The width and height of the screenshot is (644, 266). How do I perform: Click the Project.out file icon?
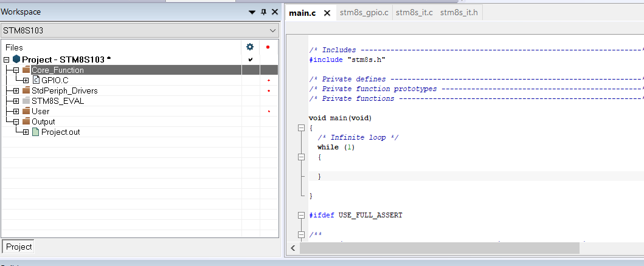tap(36, 132)
